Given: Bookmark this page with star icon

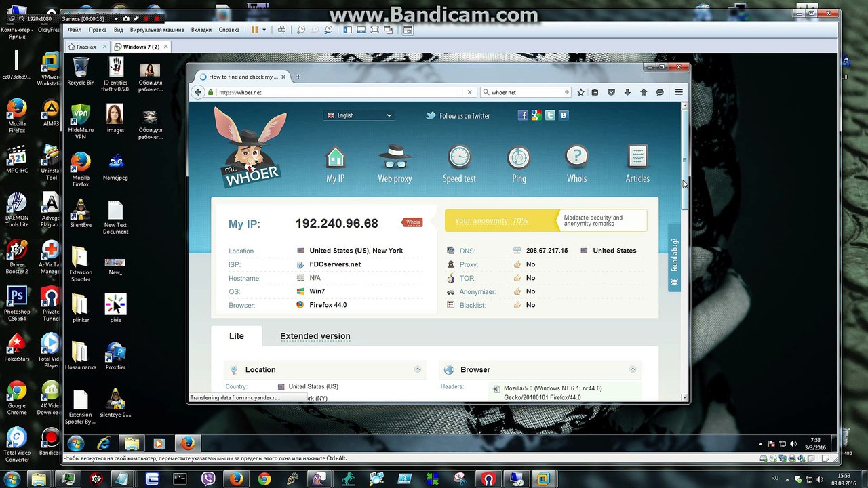Looking at the screenshot, I should (580, 92).
